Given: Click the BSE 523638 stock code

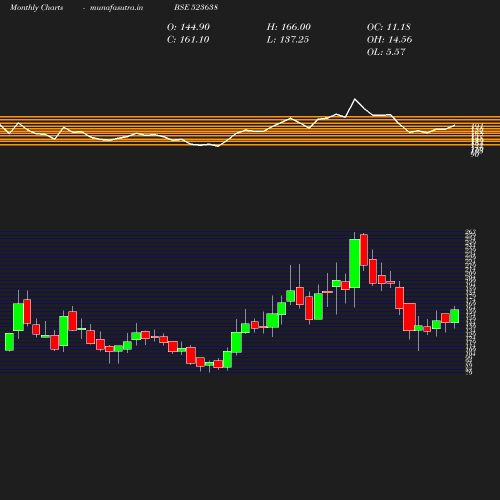Looking at the screenshot, I should (196, 7).
